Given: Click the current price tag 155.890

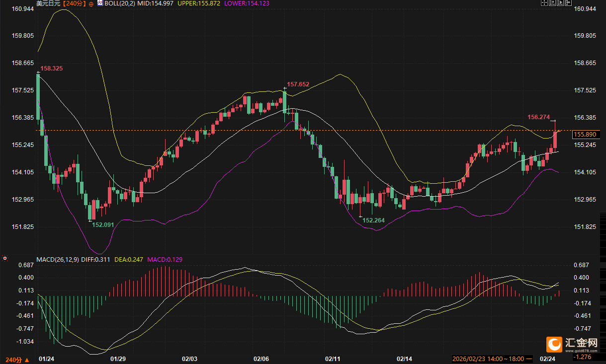Looking at the screenshot, I should click(585, 135).
